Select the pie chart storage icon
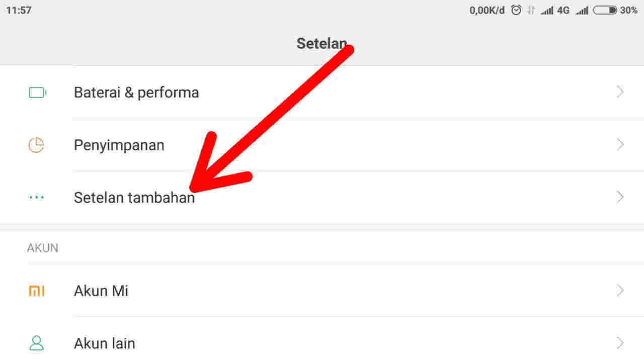 [36, 144]
